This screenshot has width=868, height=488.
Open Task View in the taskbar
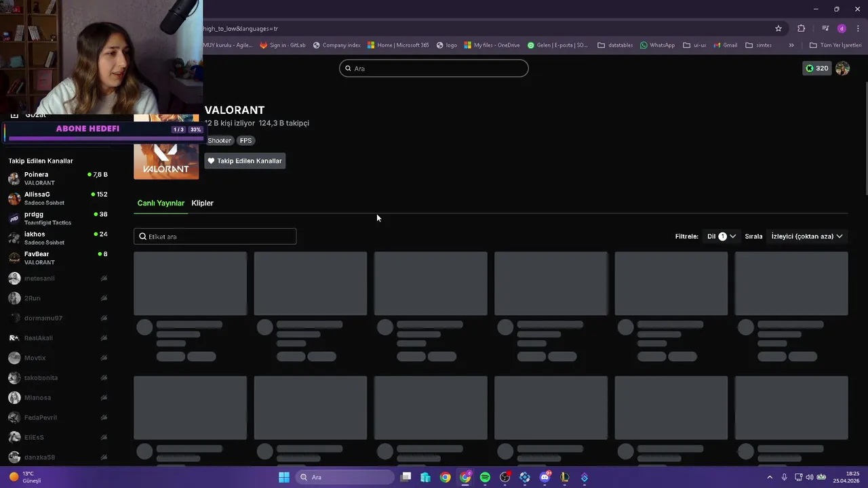pos(406,477)
